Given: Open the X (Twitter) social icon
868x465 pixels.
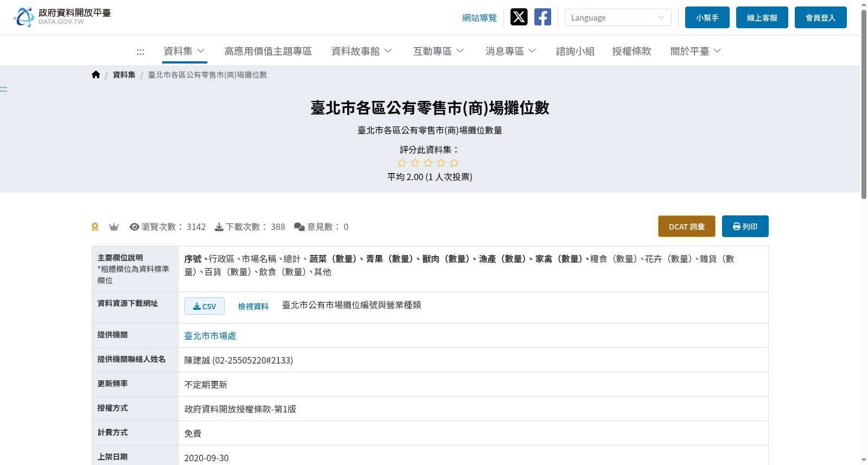Looking at the screenshot, I should click(x=519, y=17).
